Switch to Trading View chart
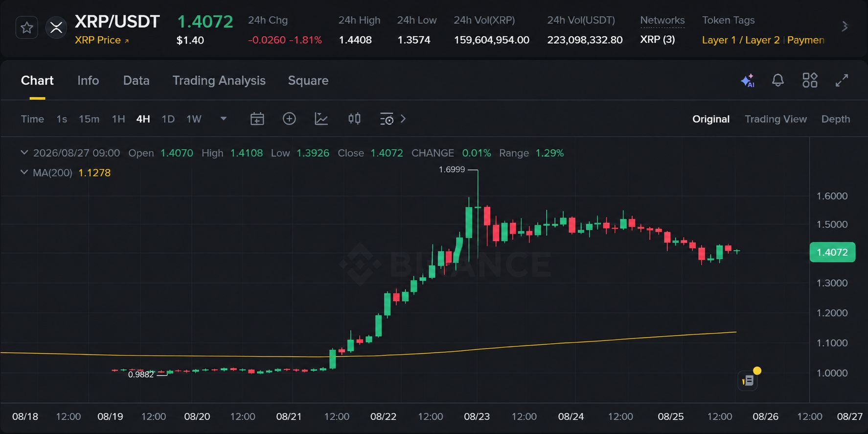Screen dimensions: 868x434 [x=776, y=119]
